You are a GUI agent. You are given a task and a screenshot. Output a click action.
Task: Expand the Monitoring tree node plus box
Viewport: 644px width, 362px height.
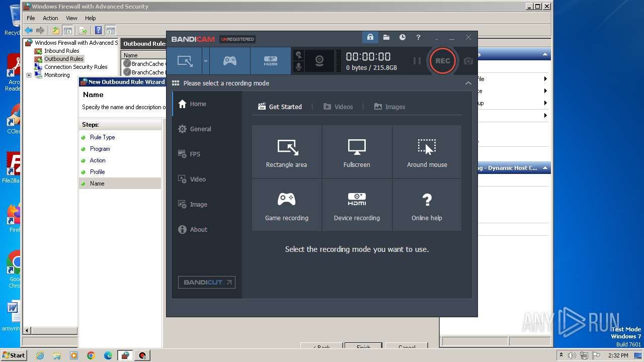click(x=29, y=75)
